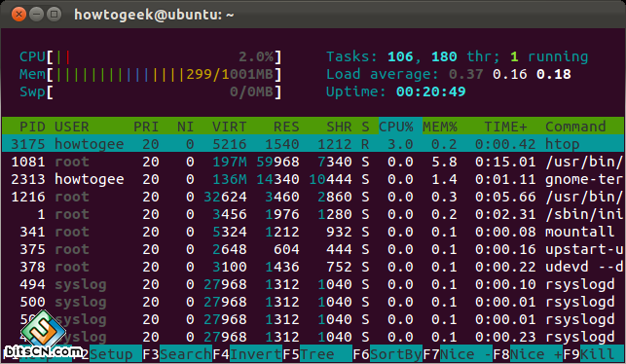Screen dimensions: 626x364
Task: Click the 14340 RES value
Action: pyautogui.click(x=277, y=179)
